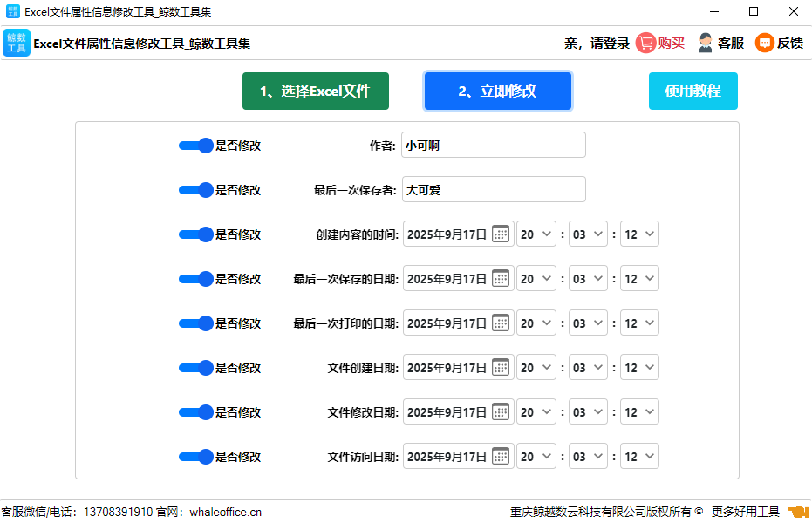
Task: Click the orange 反馈 chat bubble icon
Action: (x=764, y=43)
